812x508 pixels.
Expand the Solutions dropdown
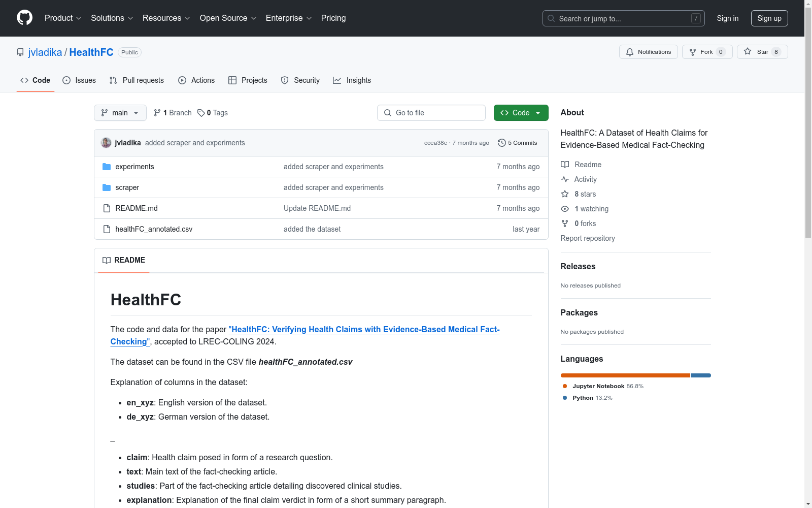coord(112,18)
